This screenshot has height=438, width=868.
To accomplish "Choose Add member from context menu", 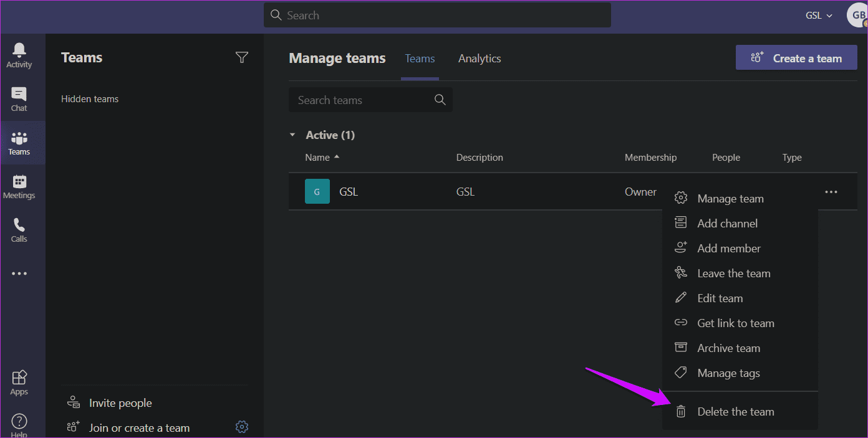I will [740, 249].
